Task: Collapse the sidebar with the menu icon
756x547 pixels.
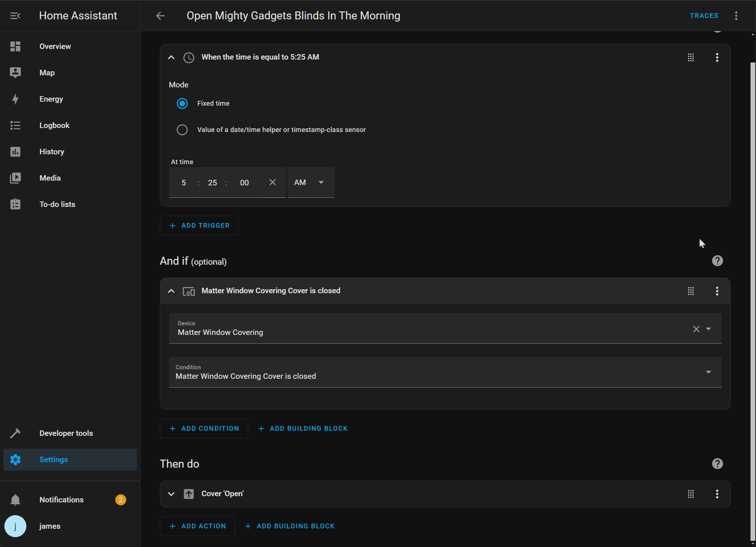Action: [15, 16]
